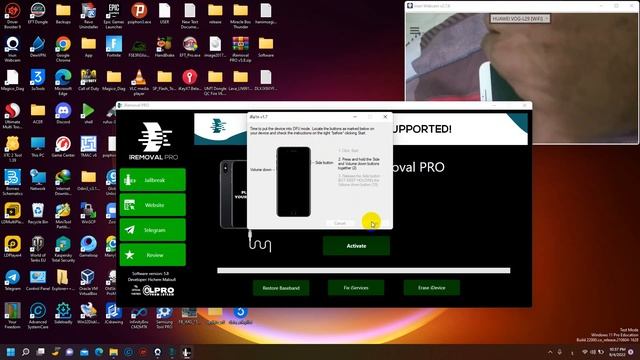640x360 pixels.
Task: Cancel the DFU mode dialog
Action: (x=340, y=223)
